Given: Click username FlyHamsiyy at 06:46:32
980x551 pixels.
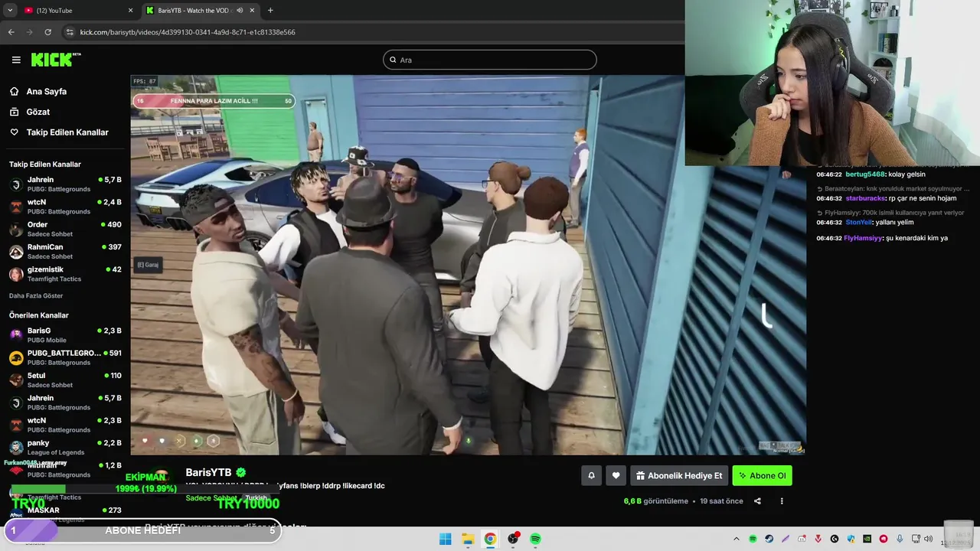Looking at the screenshot, I should pos(863,238).
